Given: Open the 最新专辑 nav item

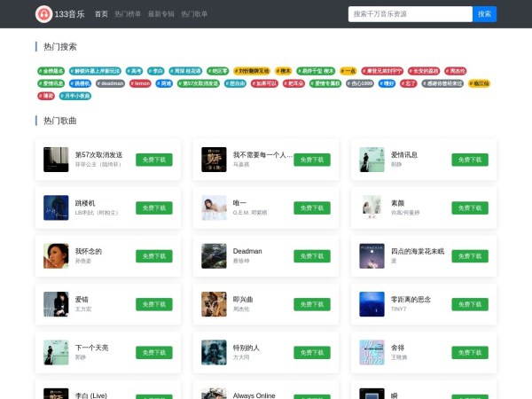Looking at the screenshot, I should click(160, 14).
